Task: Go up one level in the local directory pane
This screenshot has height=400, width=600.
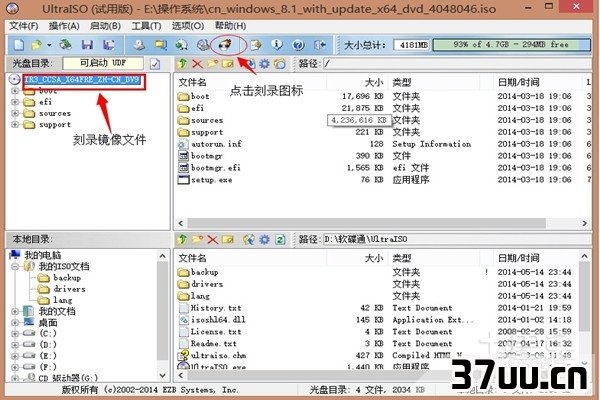Action: coord(183,240)
